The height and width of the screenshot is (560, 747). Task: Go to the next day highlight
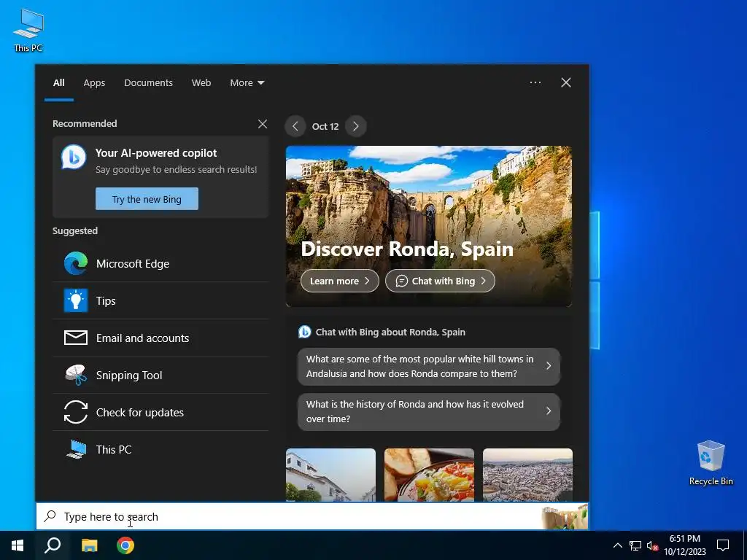[x=356, y=126]
